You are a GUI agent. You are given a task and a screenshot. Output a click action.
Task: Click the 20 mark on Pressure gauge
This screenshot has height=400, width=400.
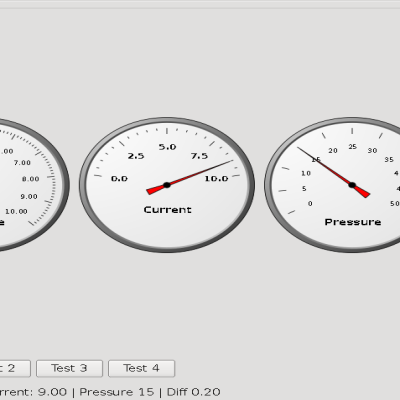pos(333,151)
